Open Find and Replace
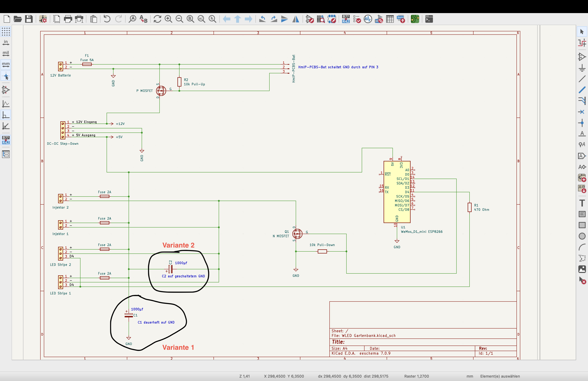 pyautogui.click(x=144, y=19)
